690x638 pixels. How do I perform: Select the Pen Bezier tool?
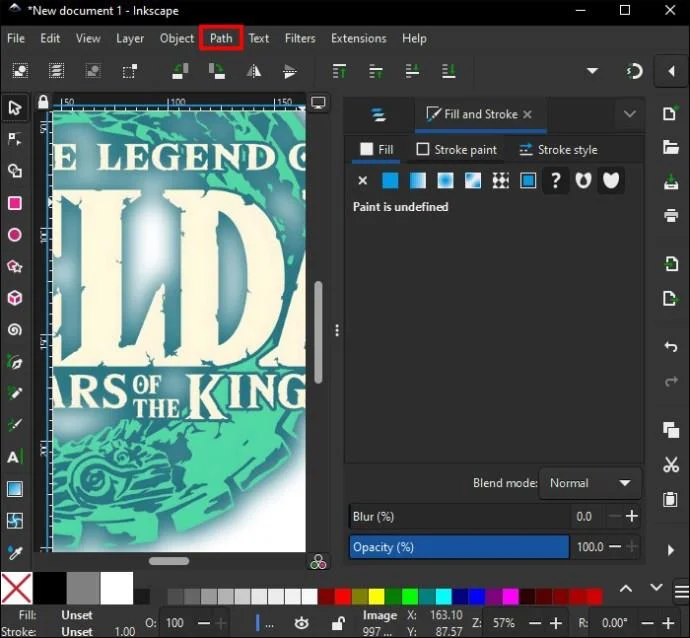15,362
